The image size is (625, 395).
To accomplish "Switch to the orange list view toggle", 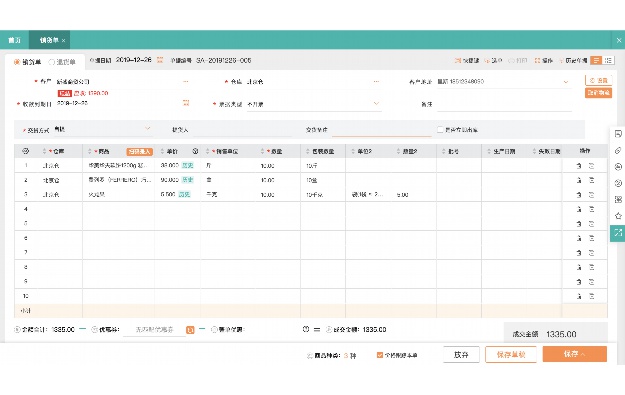I will (x=596, y=60).
